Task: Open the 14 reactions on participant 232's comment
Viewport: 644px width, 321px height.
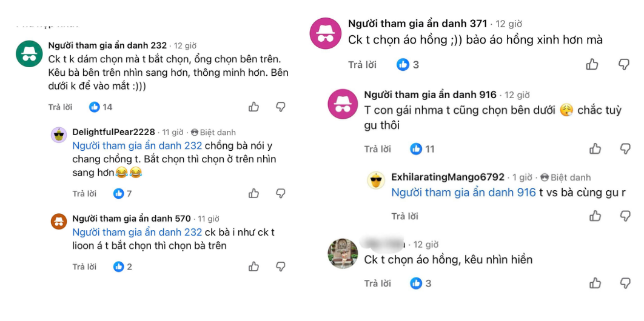Action: 101,107
